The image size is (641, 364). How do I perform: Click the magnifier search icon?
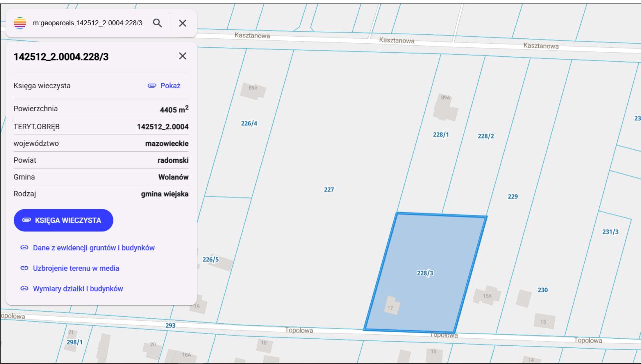[157, 23]
